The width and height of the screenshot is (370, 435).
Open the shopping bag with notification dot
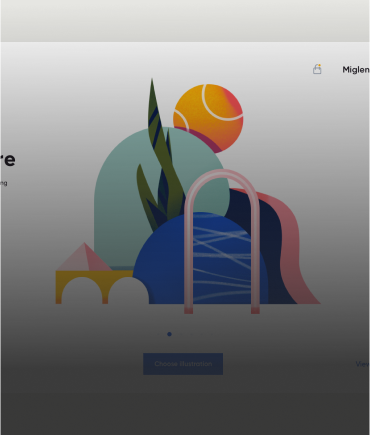(317, 69)
